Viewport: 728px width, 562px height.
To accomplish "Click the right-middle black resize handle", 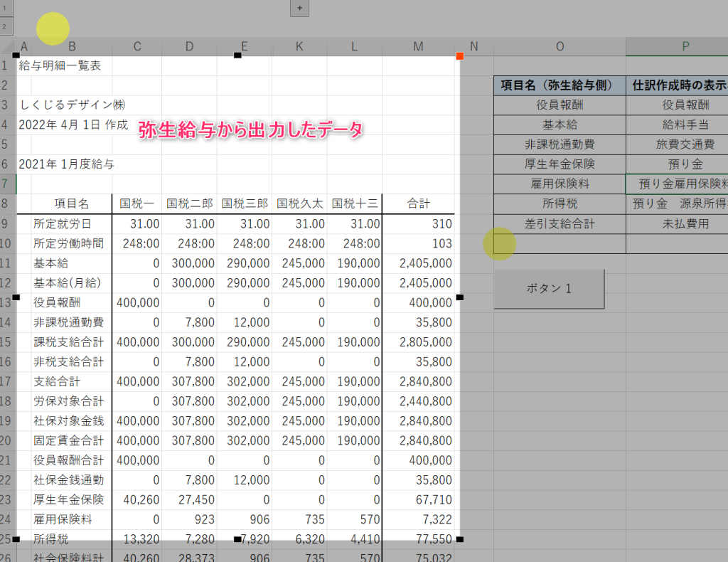I will [x=459, y=297].
